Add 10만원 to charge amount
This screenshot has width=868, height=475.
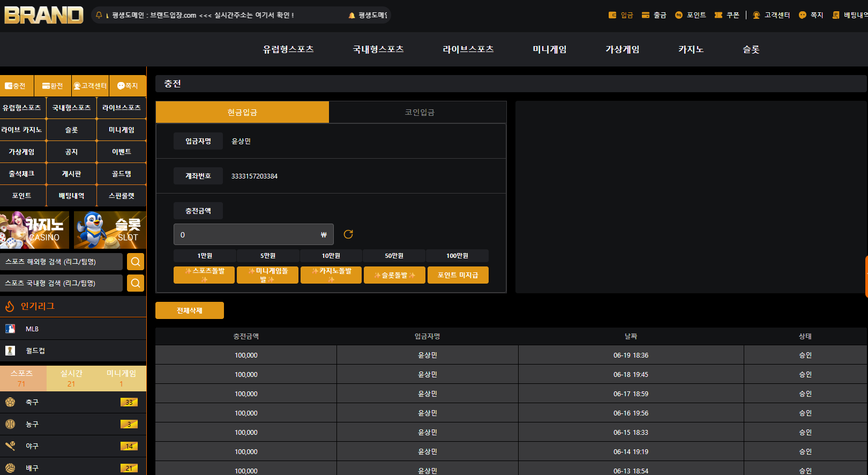pos(331,256)
